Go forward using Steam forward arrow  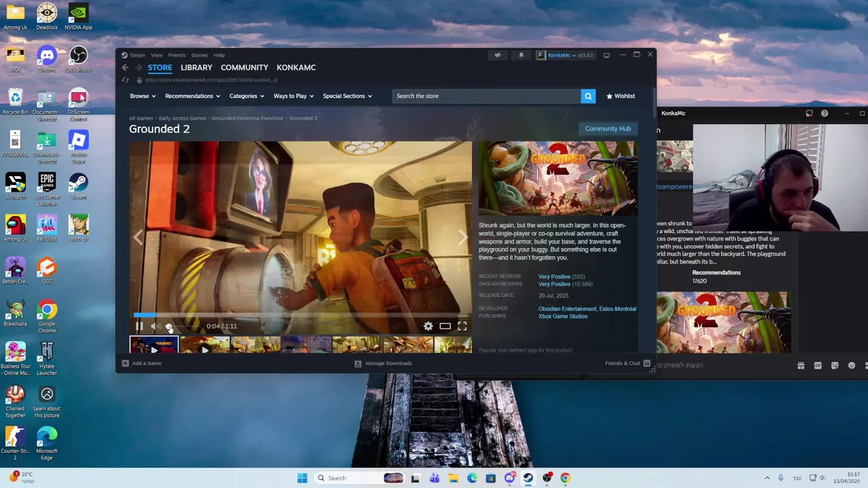[x=138, y=68]
